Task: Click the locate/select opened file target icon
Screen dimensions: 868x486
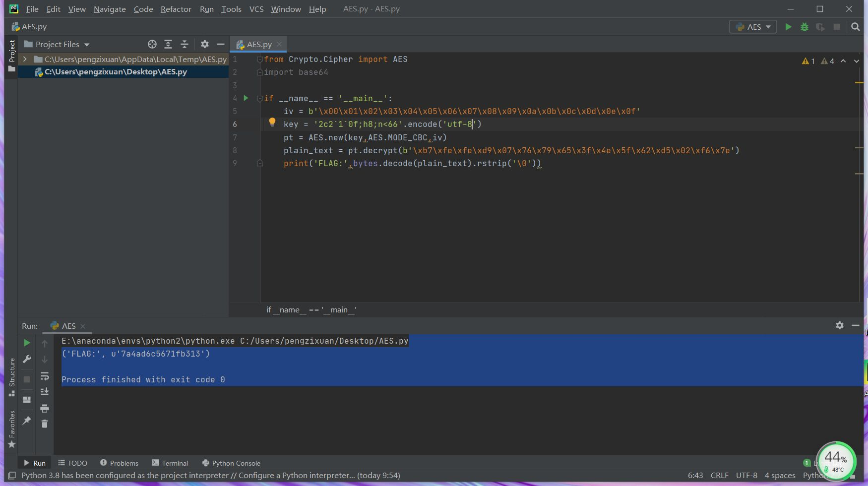Action: 152,44
